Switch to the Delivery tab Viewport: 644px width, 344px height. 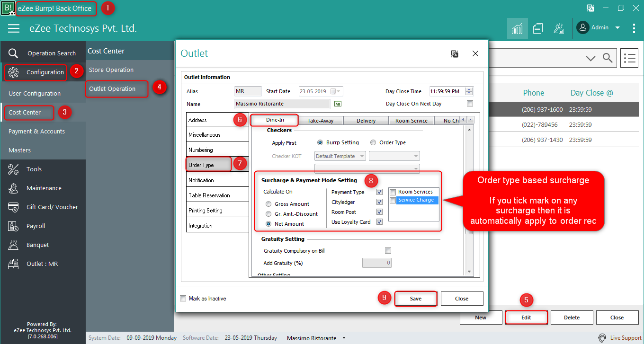[x=366, y=121]
